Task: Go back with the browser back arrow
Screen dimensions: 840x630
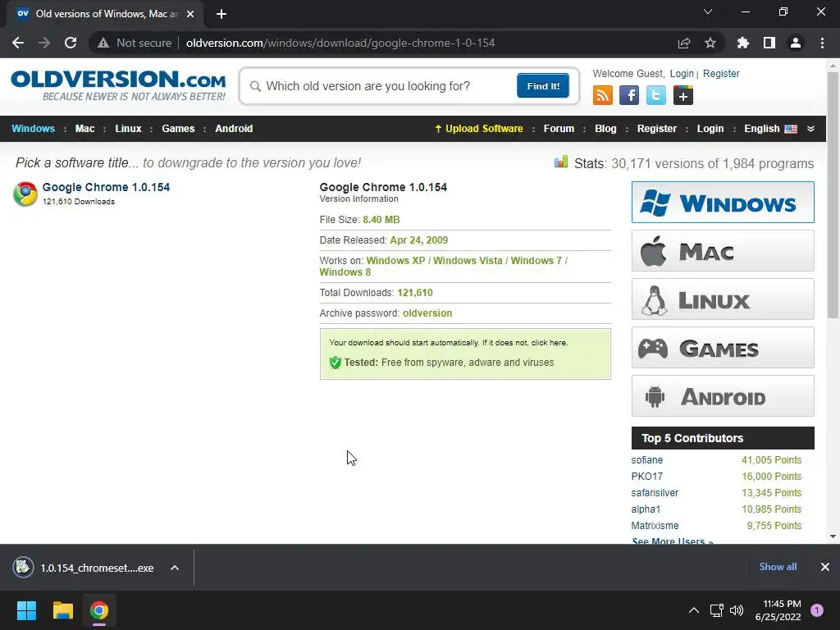Action: click(x=18, y=43)
